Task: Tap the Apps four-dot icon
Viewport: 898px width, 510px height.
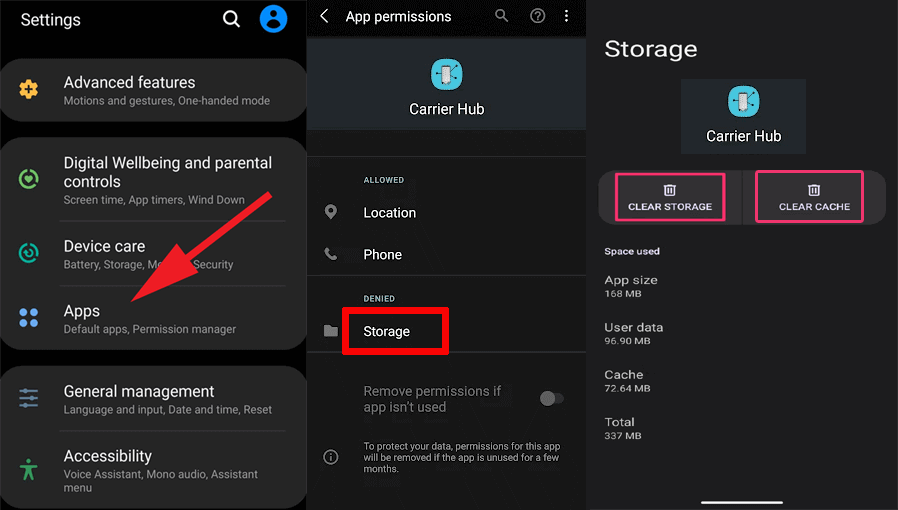Action: pos(28,318)
